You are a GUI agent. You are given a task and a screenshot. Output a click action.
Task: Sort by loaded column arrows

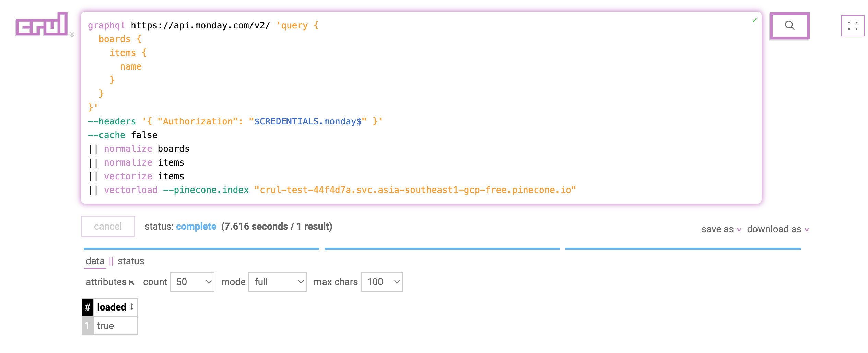pyautogui.click(x=132, y=307)
